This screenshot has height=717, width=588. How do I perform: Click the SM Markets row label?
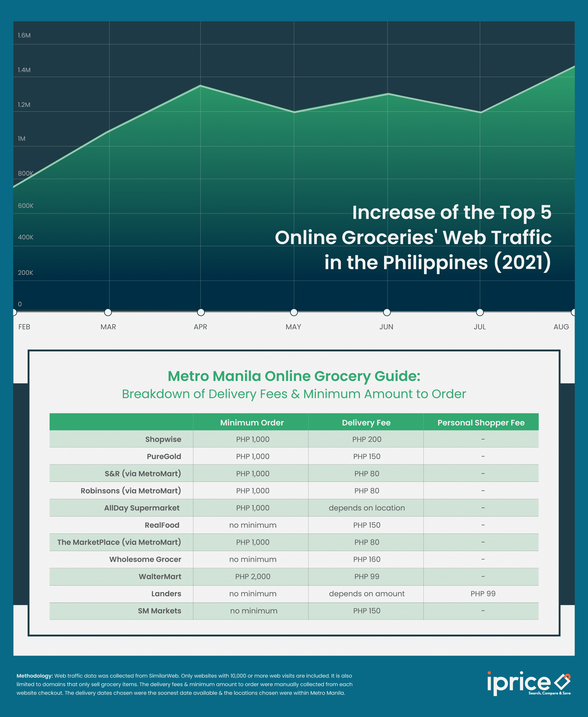[x=159, y=611]
